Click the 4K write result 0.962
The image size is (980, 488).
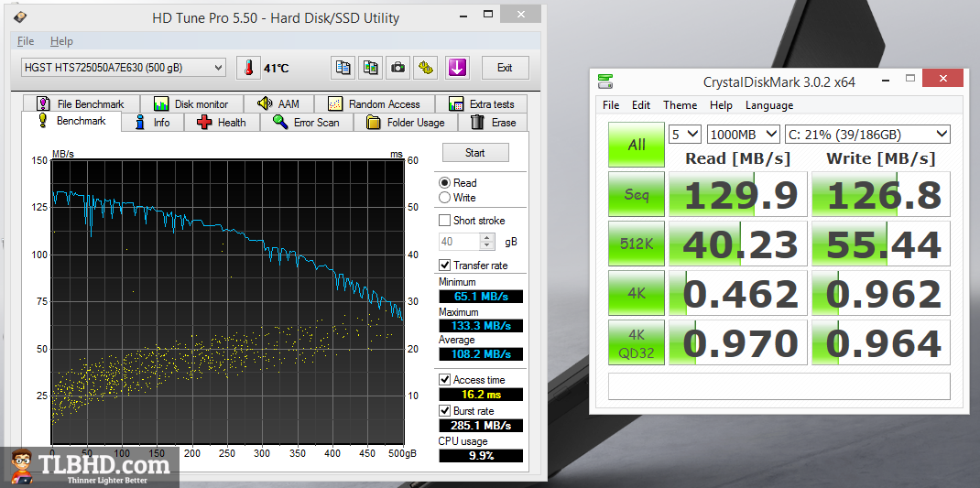(880, 293)
